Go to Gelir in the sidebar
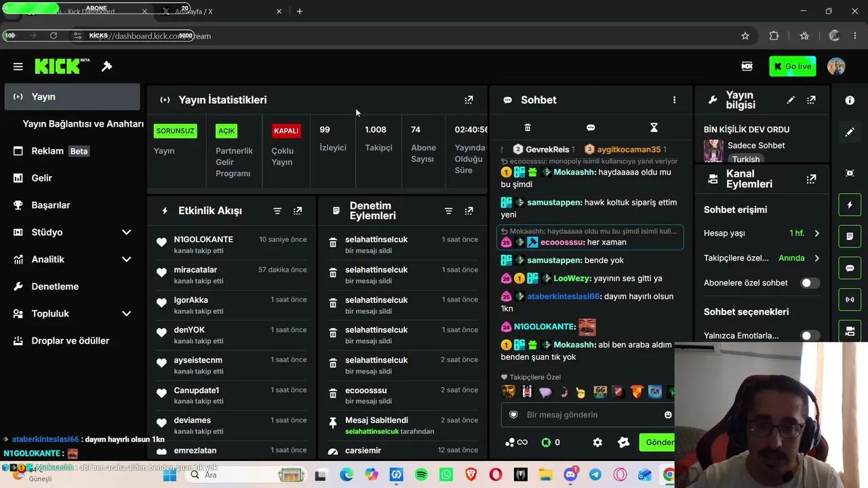The height and width of the screenshot is (488, 868). tap(72, 178)
